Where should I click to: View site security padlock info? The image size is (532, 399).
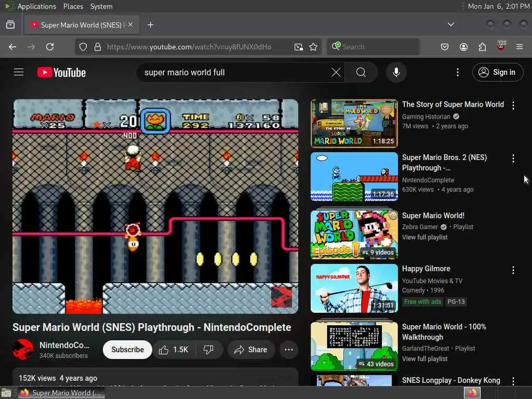coord(98,47)
